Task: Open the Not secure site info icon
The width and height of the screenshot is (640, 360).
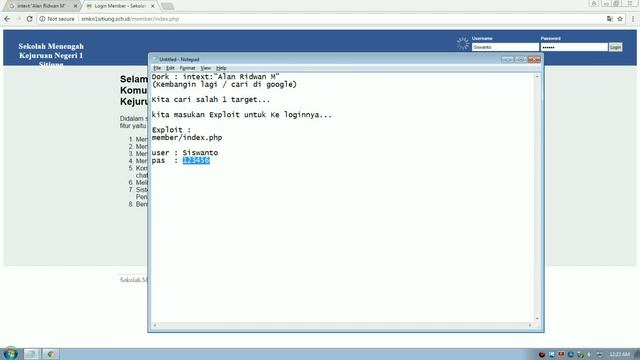Action: [x=42, y=19]
